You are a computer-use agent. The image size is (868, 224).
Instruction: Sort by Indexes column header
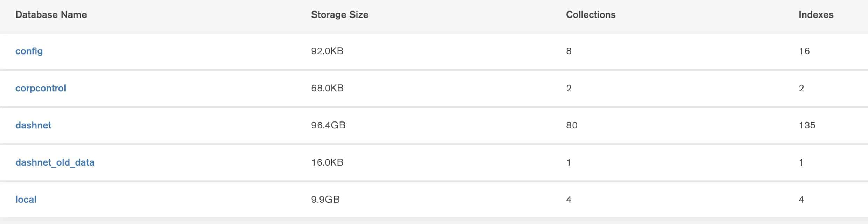coord(816,15)
